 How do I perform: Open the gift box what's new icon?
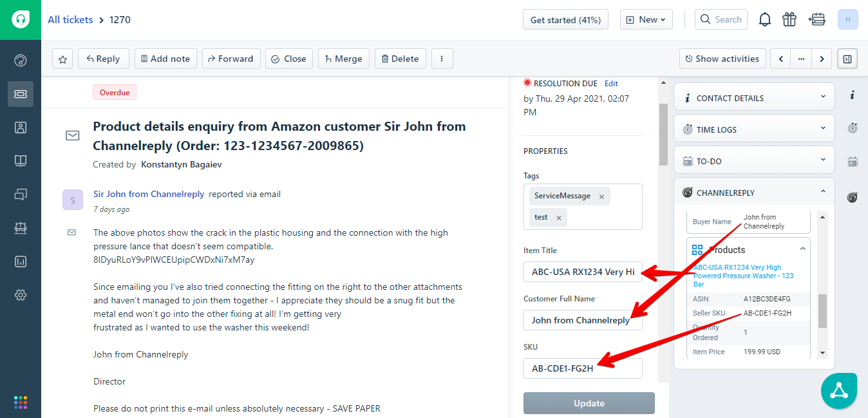(x=789, y=20)
